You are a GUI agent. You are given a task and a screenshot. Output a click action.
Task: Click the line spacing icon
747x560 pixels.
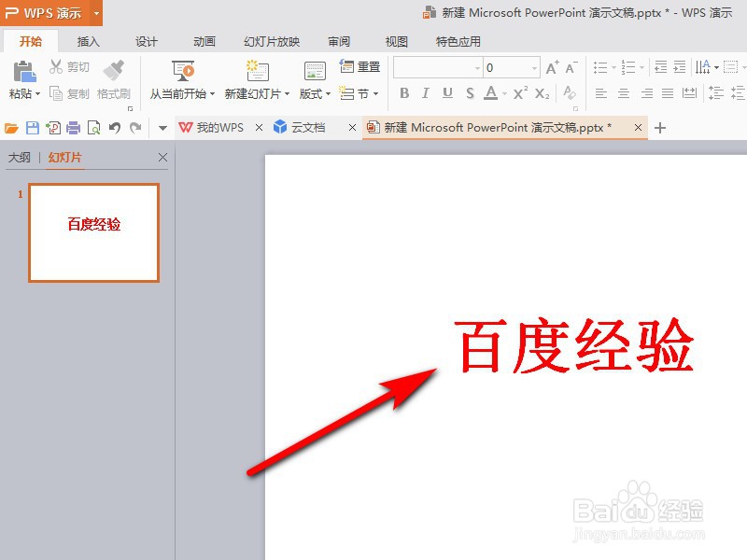[x=715, y=92]
